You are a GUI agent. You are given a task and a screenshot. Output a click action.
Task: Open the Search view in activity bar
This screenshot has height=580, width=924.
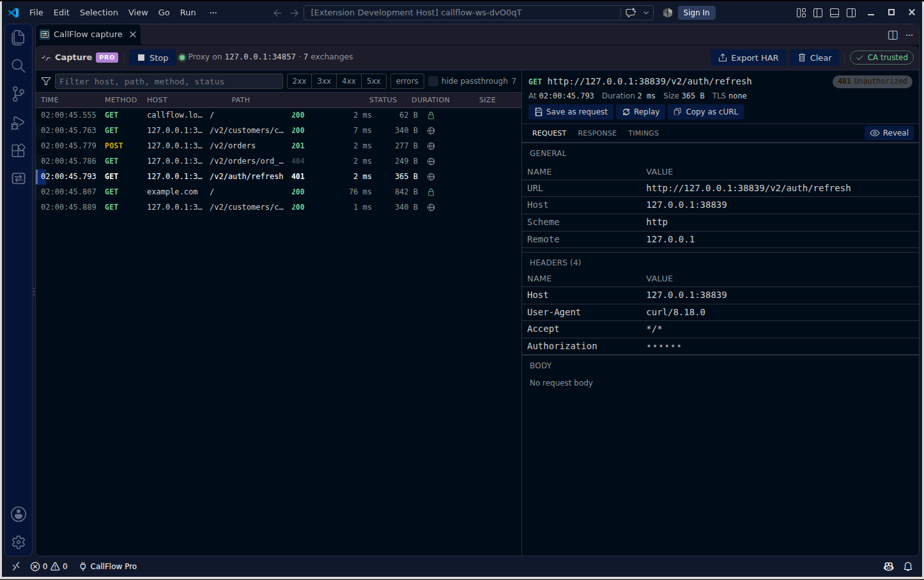[x=19, y=66]
